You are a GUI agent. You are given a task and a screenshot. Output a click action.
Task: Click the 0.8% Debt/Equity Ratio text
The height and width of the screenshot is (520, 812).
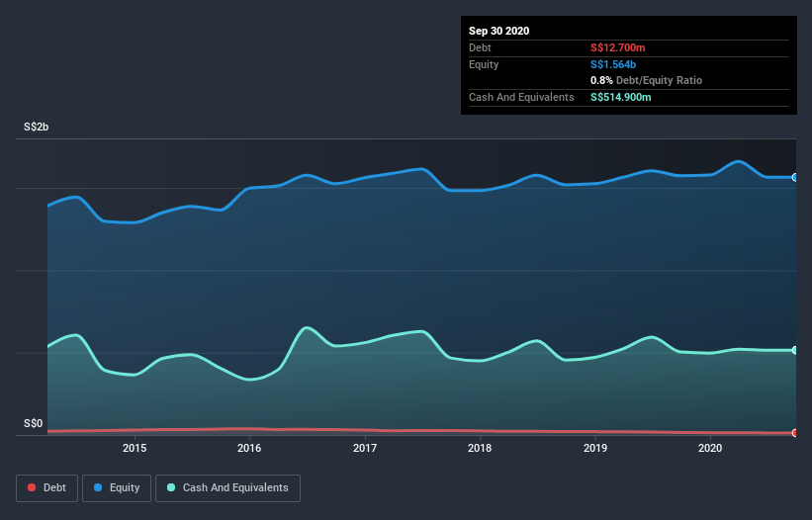point(646,80)
